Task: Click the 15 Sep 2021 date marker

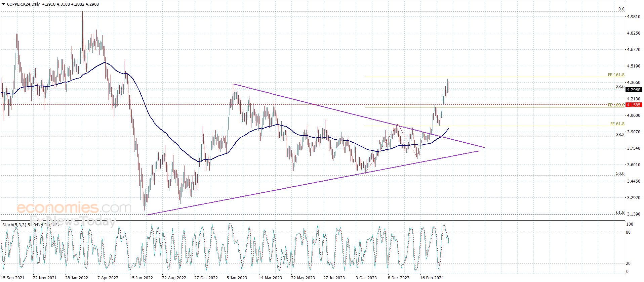Action: pos(13,278)
